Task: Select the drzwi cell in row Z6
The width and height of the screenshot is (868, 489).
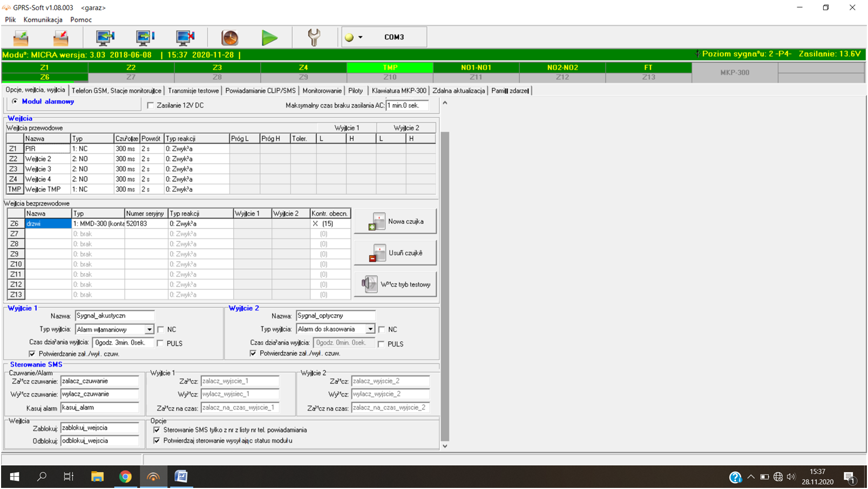Action: pyautogui.click(x=48, y=223)
